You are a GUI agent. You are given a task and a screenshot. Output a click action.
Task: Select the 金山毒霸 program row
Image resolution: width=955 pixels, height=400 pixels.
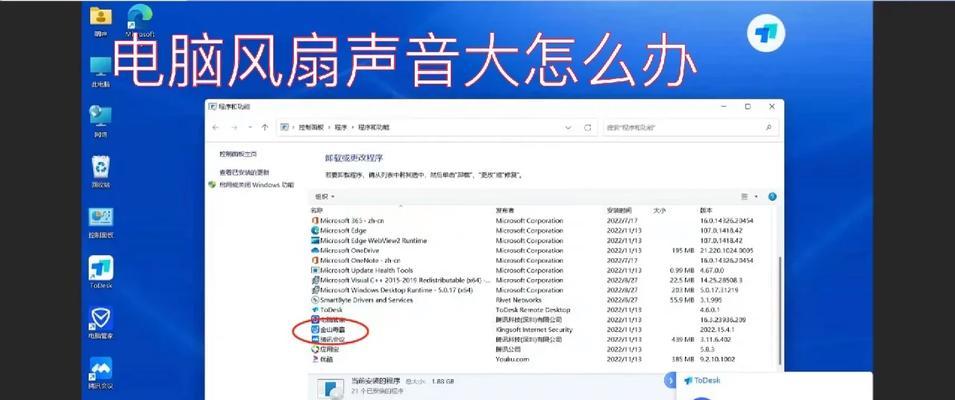543,329
